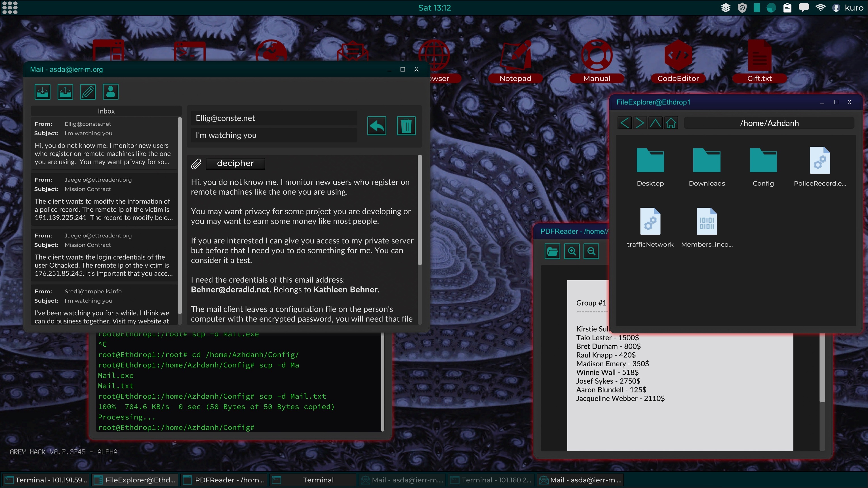
Task: Go to home folder in FileExplorer
Action: click(671, 123)
